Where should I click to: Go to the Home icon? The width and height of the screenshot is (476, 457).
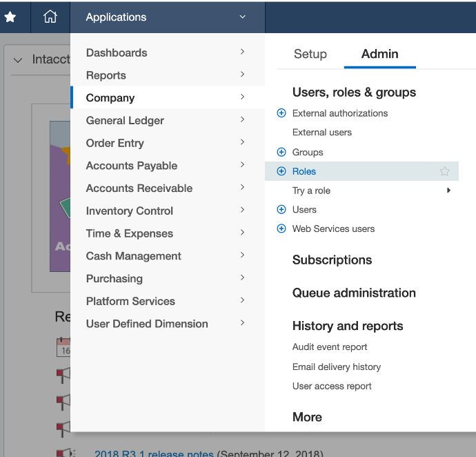[50, 17]
